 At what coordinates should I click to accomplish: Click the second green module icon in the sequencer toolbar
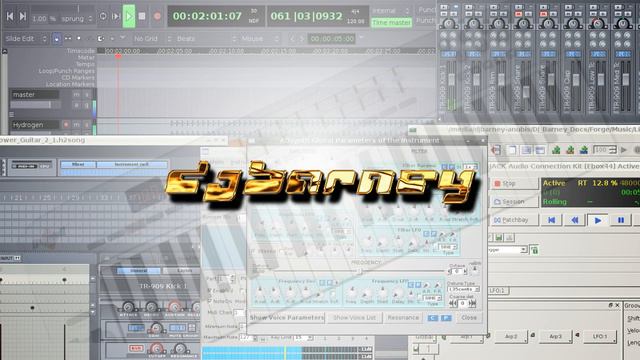pyautogui.click(x=570, y=150)
